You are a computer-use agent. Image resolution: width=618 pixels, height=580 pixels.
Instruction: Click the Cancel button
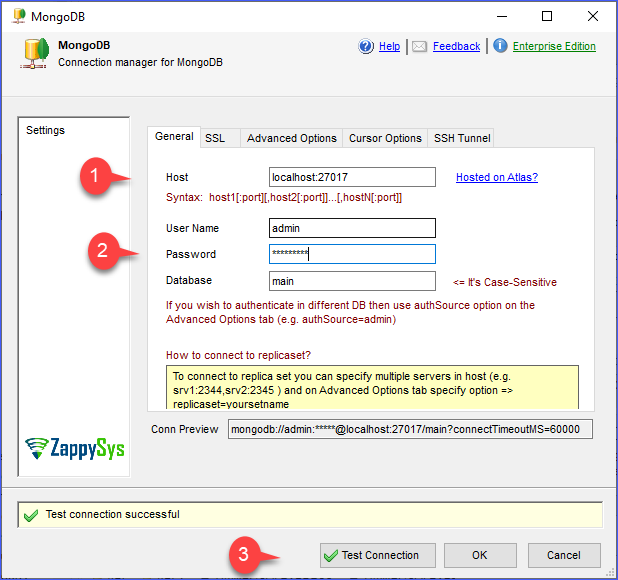coord(564,555)
